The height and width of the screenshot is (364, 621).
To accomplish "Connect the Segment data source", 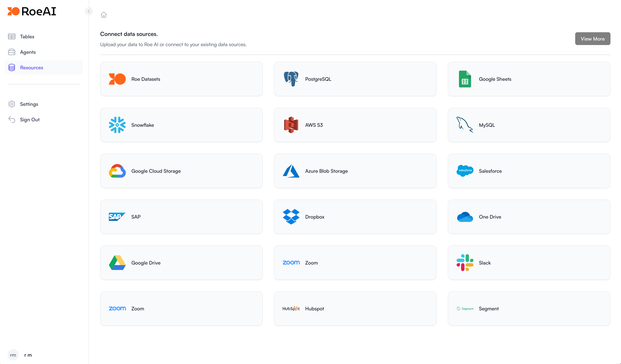I will coord(529,309).
